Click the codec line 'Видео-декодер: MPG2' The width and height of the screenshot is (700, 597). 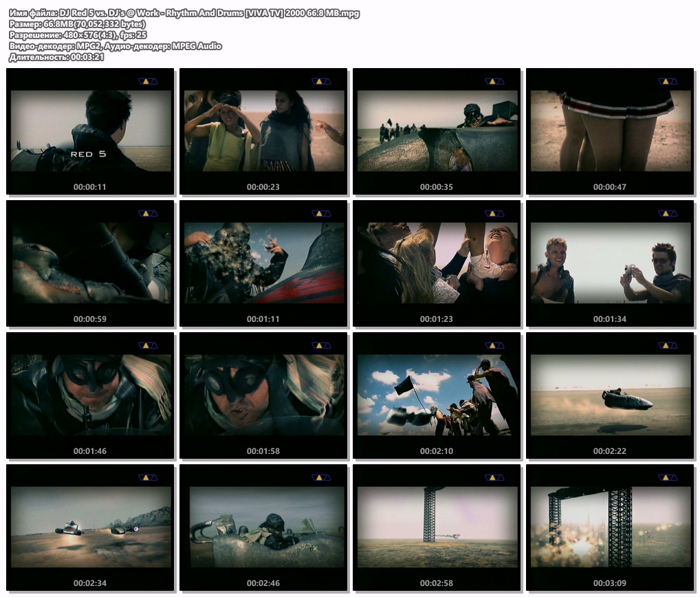click(116, 46)
